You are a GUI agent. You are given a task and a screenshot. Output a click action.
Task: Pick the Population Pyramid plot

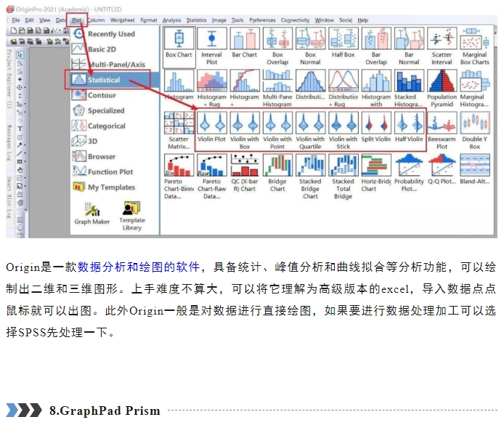pyautogui.click(x=442, y=89)
